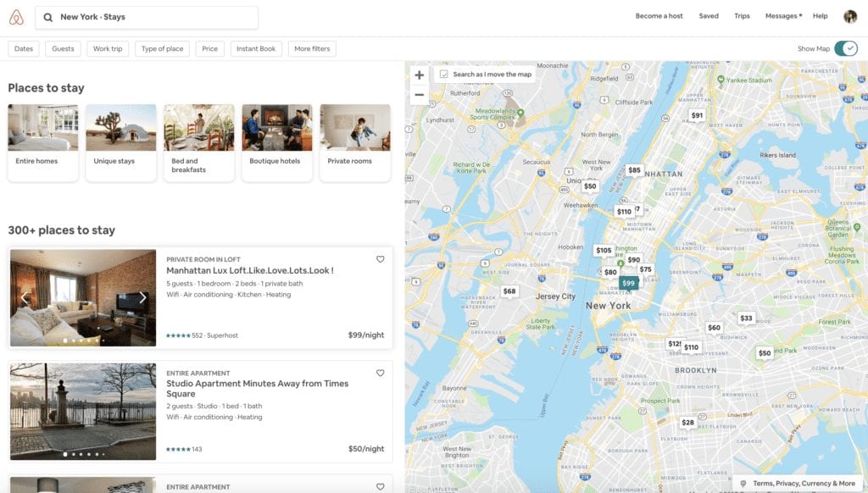Image resolution: width=868 pixels, height=493 pixels.
Task: Open More filters
Action: click(311, 48)
